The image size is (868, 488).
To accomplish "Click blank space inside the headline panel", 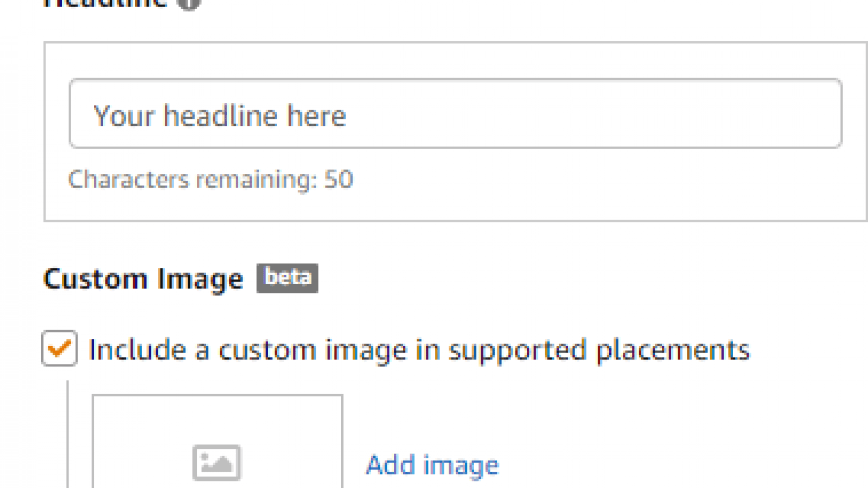I will click(x=597, y=184).
